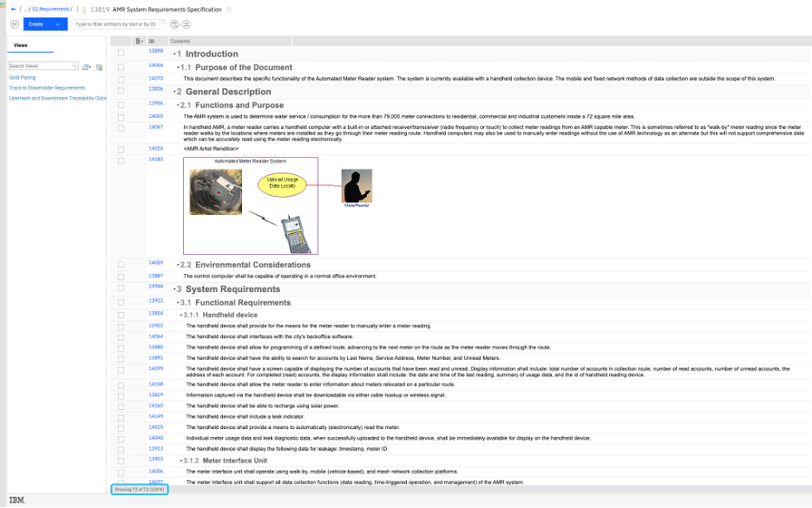This screenshot has width=812, height=508.
Task: Select the checkbox for 13854 Handheld device
Action: tap(121, 315)
